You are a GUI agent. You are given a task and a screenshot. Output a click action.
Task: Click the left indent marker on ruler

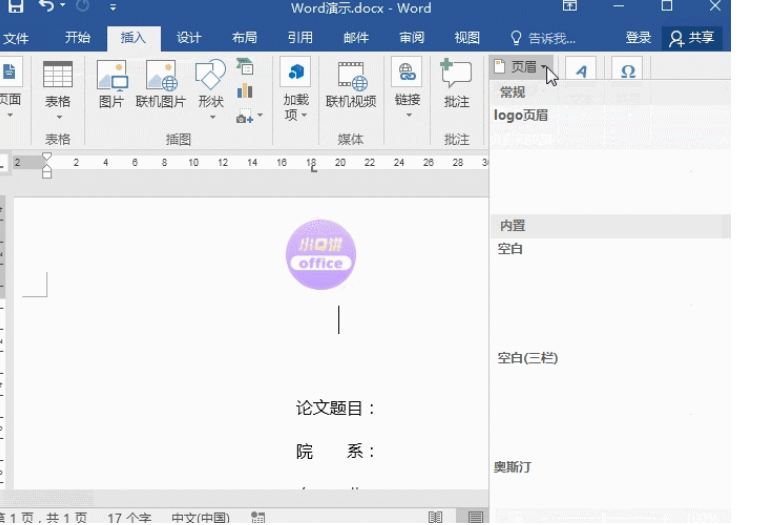47,173
